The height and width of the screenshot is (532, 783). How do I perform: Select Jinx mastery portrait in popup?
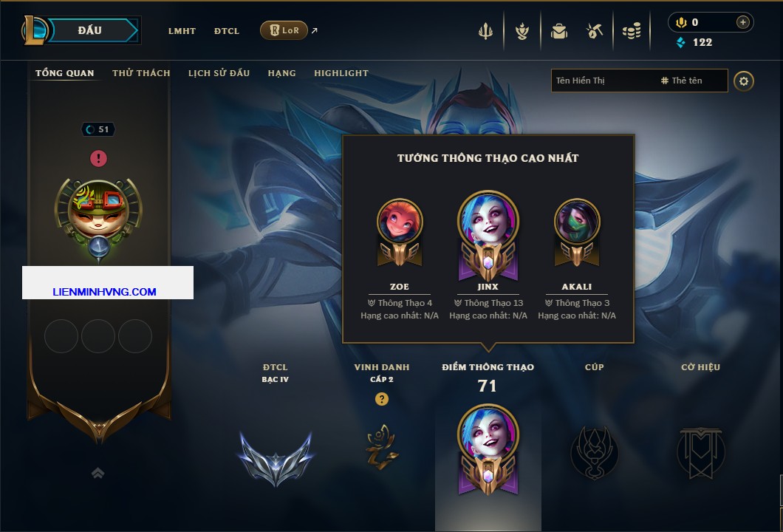(x=488, y=235)
